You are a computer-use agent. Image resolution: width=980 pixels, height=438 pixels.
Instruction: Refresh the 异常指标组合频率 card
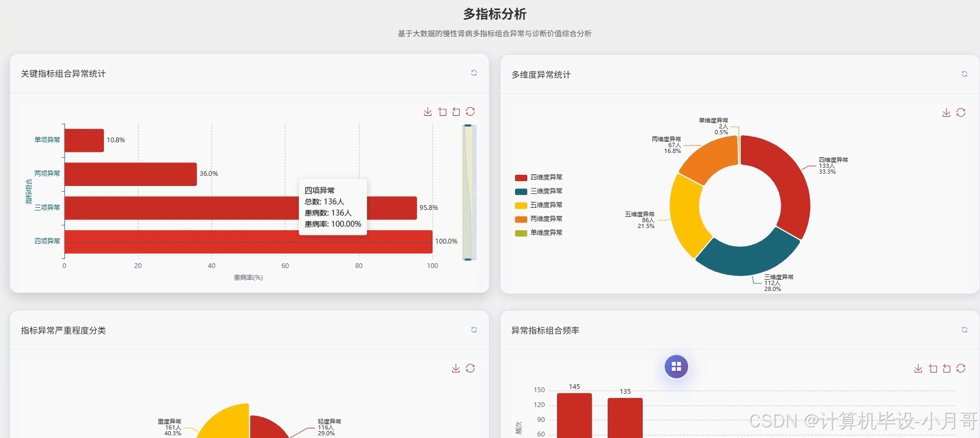pos(964,330)
